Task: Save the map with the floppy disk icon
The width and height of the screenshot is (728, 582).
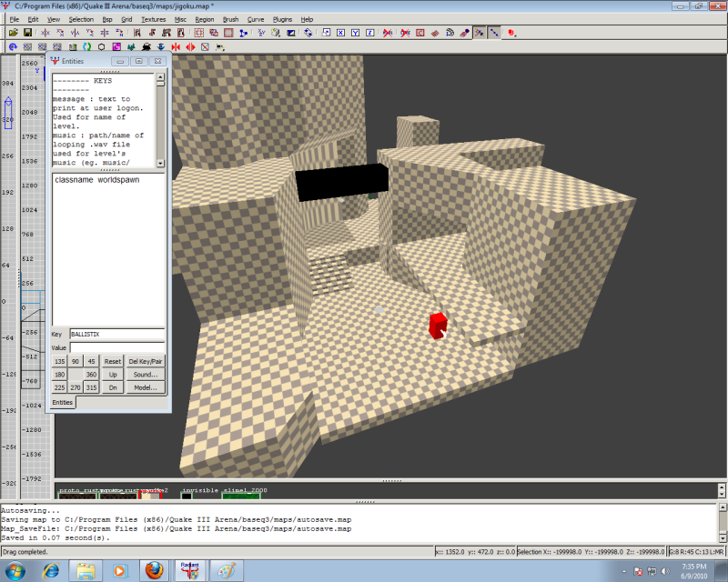Action: click(27, 33)
